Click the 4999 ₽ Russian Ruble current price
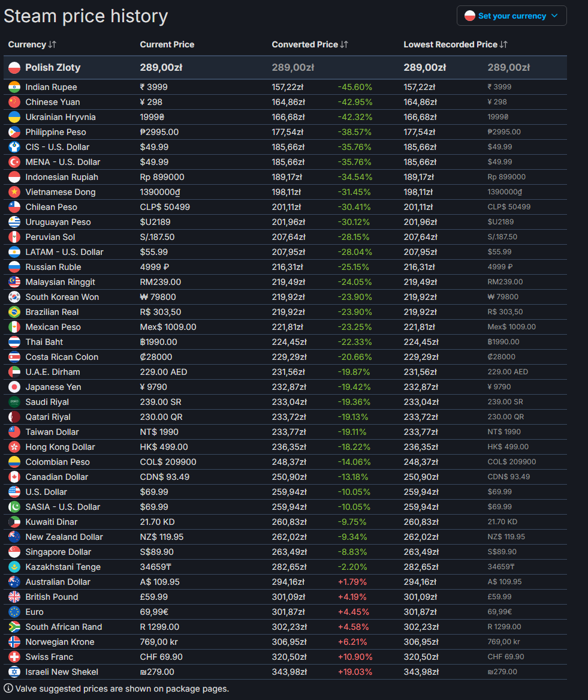This screenshot has height=700, width=588. pyautogui.click(x=154, y=267)
